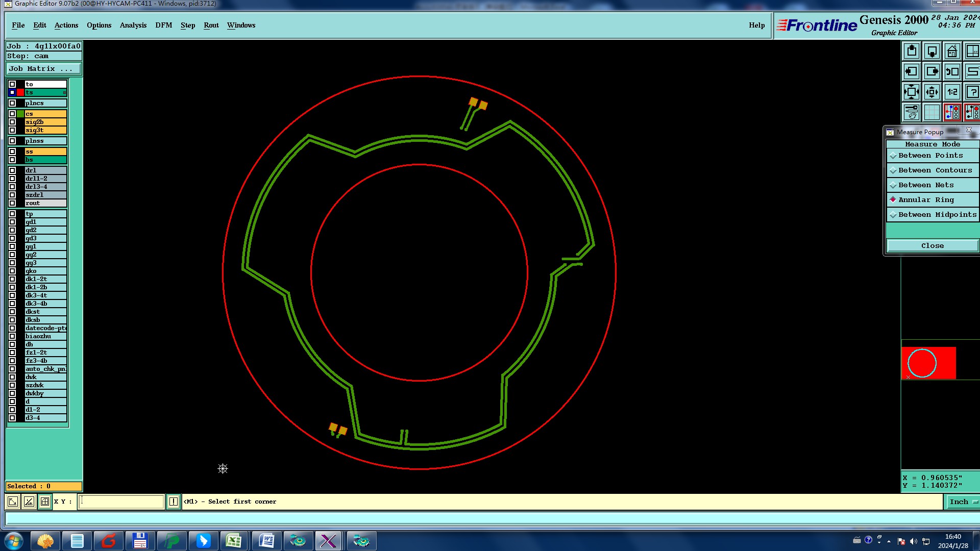Select Between Nets measure mode

[926, 185]
